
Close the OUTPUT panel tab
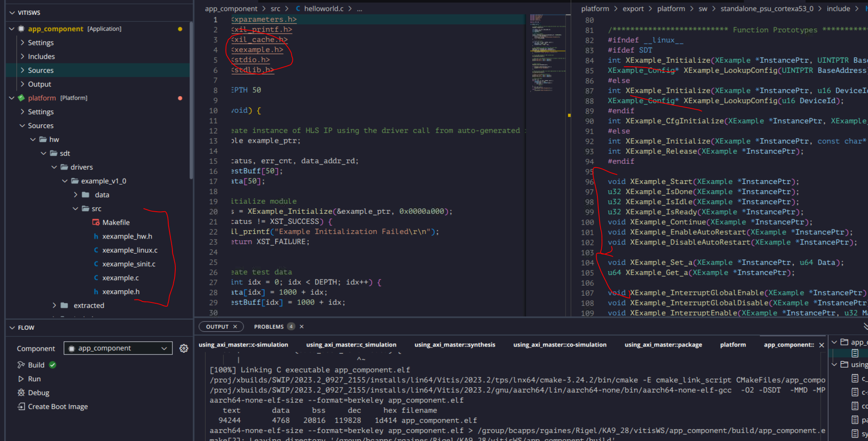pos(235,327)
